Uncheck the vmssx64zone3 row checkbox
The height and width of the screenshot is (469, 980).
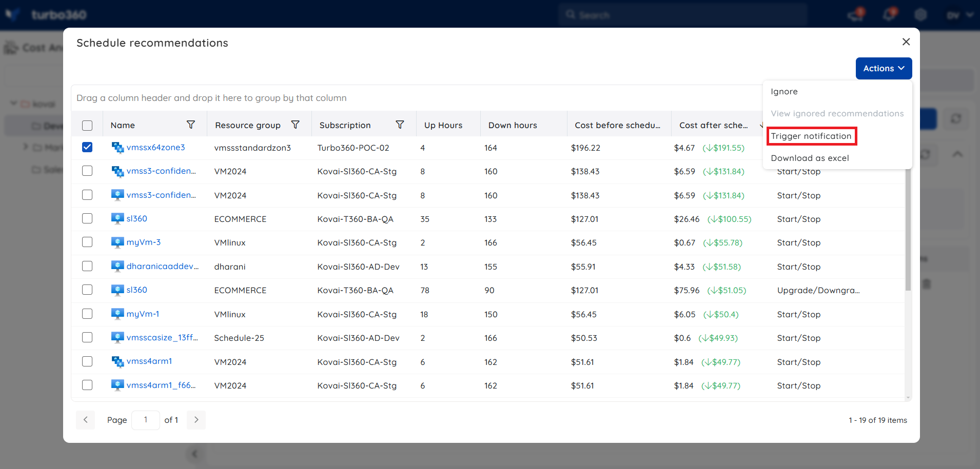pos(87,148)
